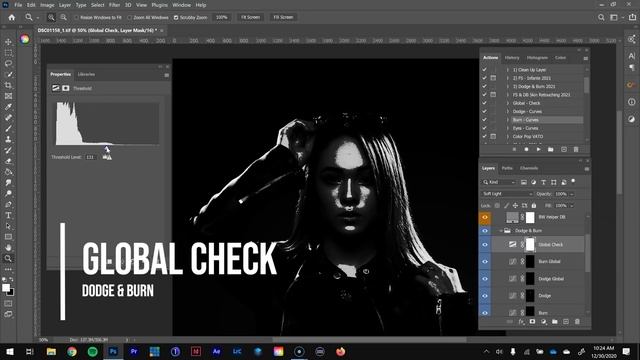Select the Zoom tool in toolbar

click(8, 258)
